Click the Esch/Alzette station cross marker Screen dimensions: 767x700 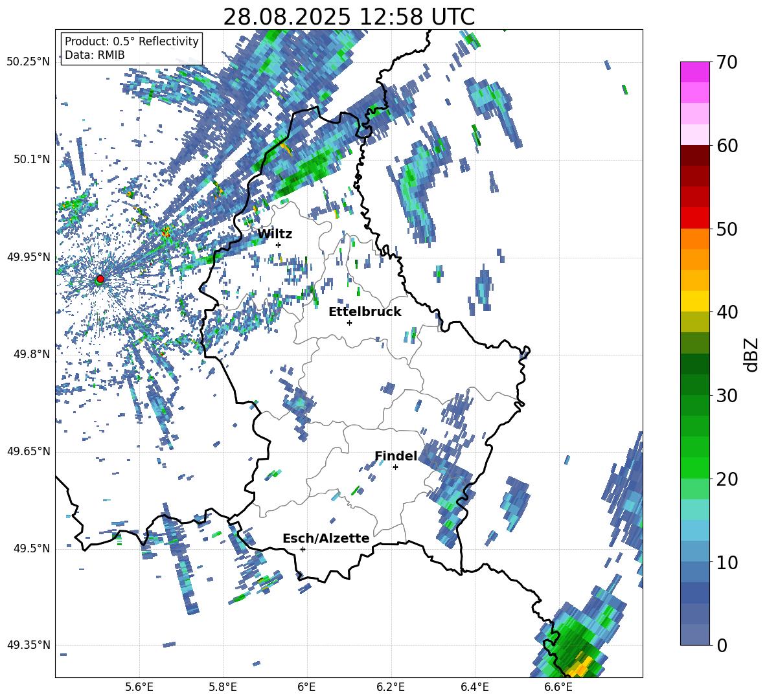(x=303, y=549)
